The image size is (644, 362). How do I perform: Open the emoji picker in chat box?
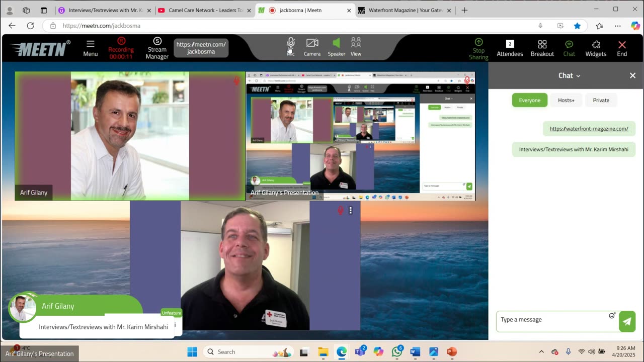click(x=612, y=315)
